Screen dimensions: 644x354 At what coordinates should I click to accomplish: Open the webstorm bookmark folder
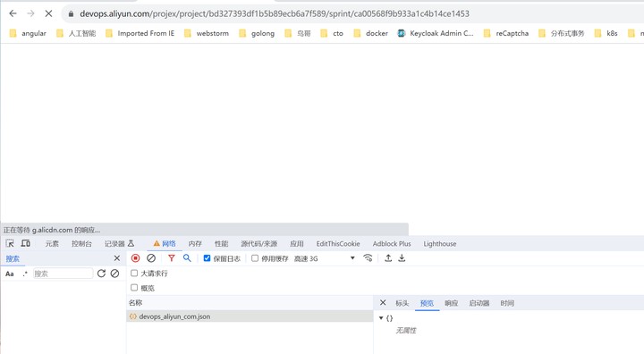click(x=207, y=33)
